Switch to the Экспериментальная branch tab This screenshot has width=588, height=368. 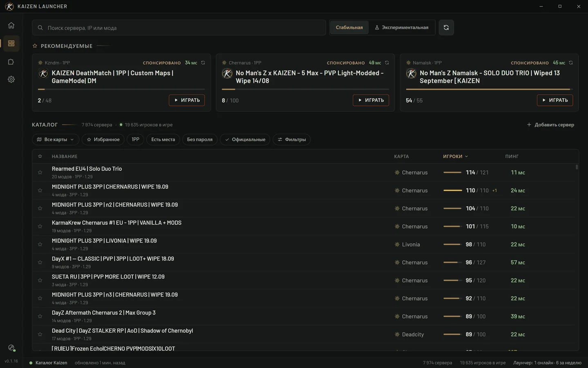401,27
